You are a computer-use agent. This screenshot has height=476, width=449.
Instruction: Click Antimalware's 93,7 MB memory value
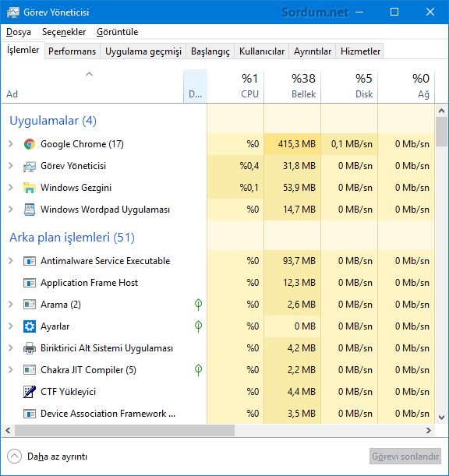pos(299,261)
